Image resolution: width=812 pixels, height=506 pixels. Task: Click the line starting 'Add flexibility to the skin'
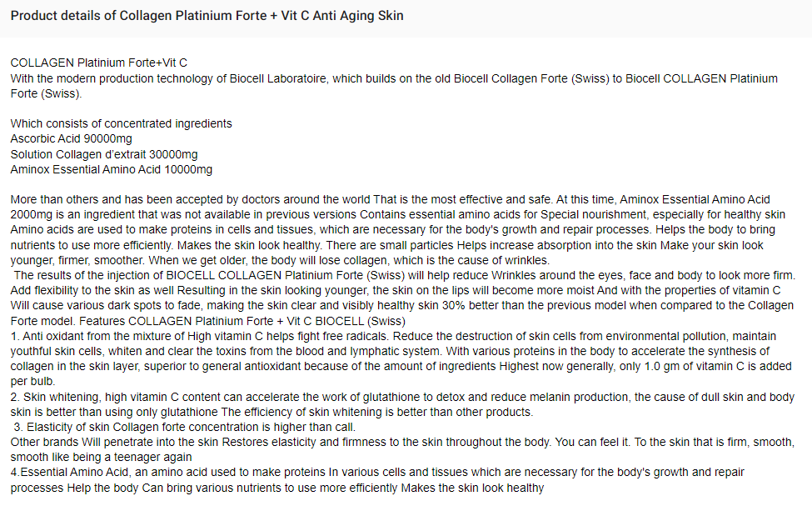tap(395, 290)
